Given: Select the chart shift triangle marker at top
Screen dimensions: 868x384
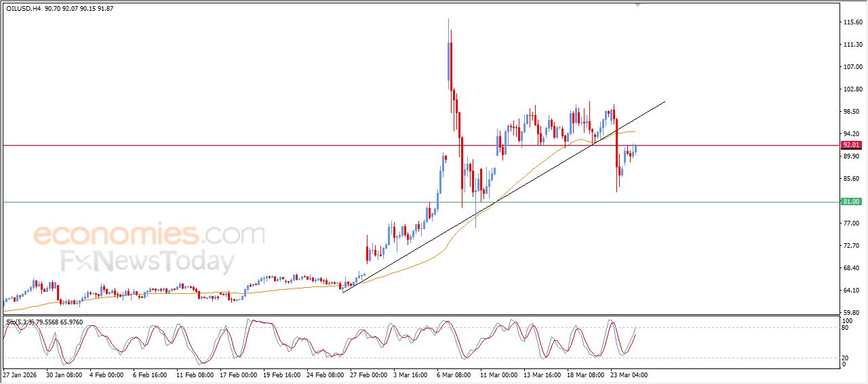Looking at the screenshot, I should pos(637,5).
